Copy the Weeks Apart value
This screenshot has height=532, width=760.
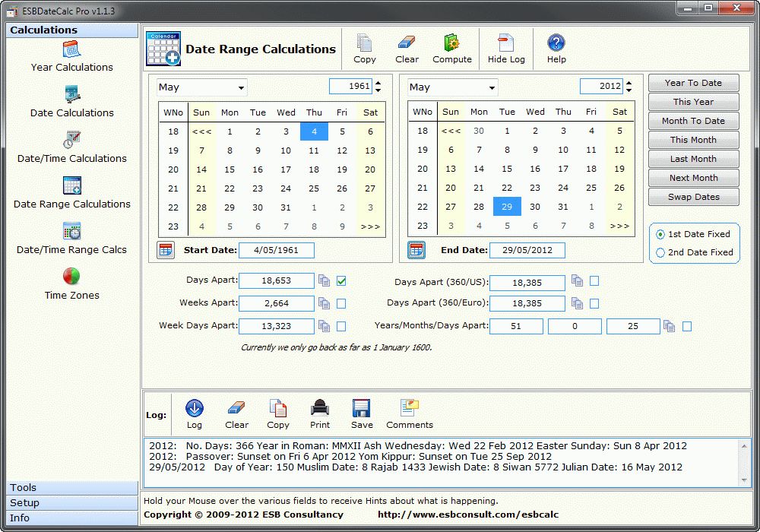point(325,304)
